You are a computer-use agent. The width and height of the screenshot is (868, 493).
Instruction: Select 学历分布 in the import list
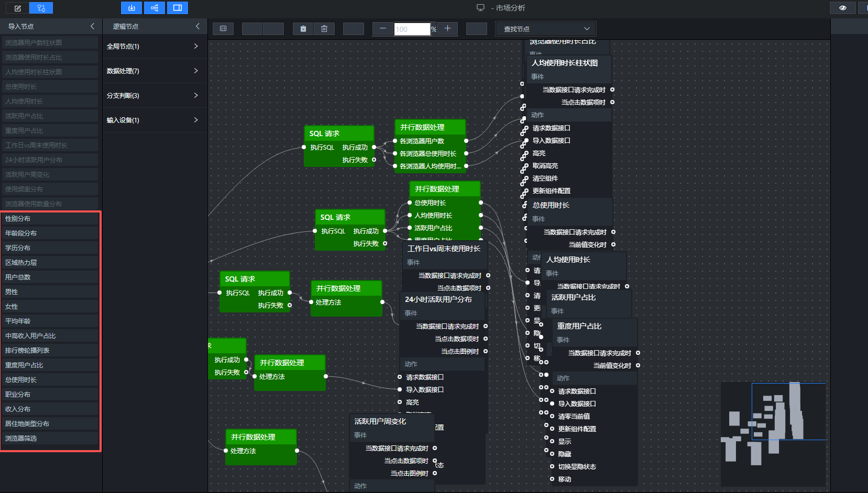click(x=50, y=248)
